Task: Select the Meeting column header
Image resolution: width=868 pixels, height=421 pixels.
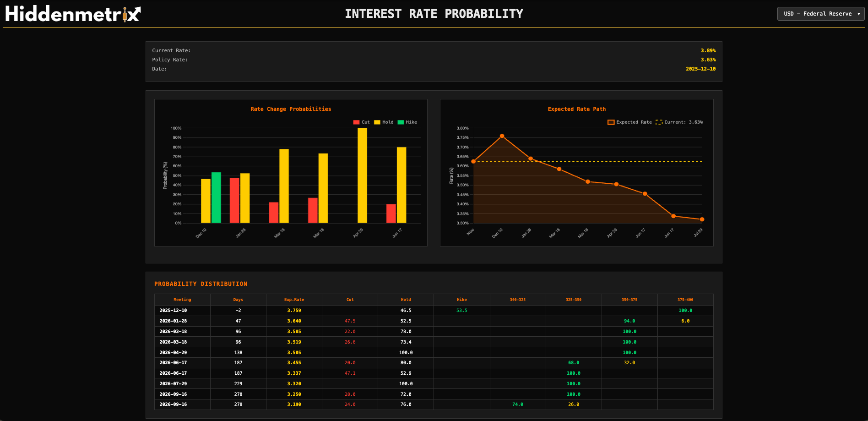Action: 182,300
